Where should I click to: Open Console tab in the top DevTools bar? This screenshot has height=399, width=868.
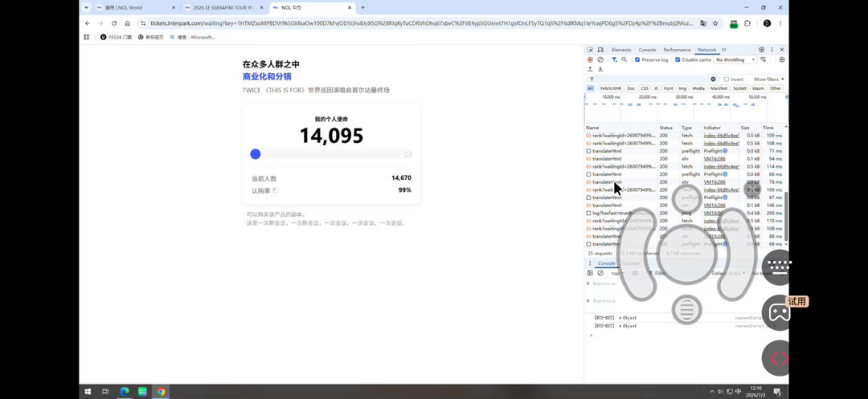point(647,50)
